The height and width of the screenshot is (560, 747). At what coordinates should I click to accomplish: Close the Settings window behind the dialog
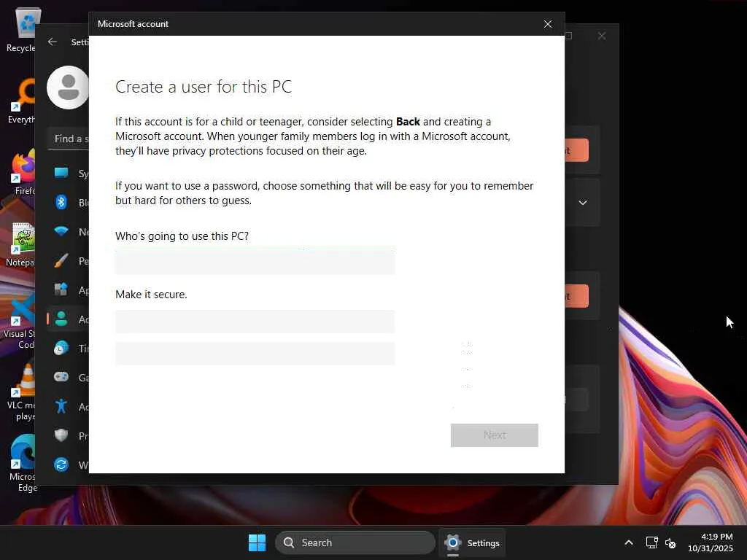pyautogui.click(x=602, y=36)
